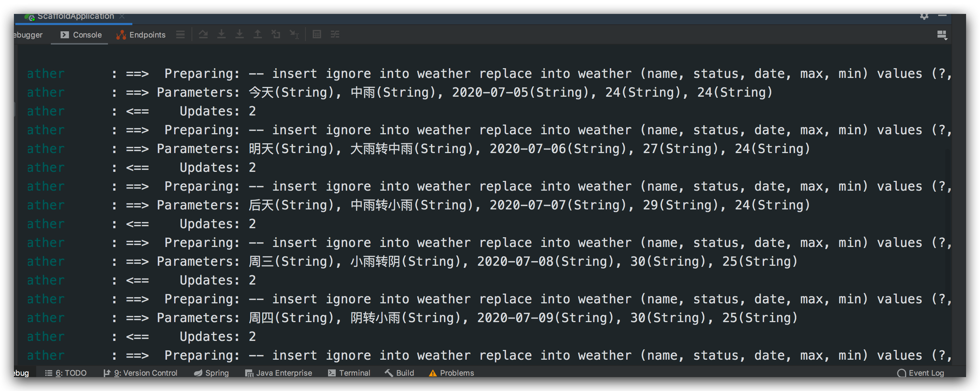Click the Step Out icon

click(x=258, y=34)
